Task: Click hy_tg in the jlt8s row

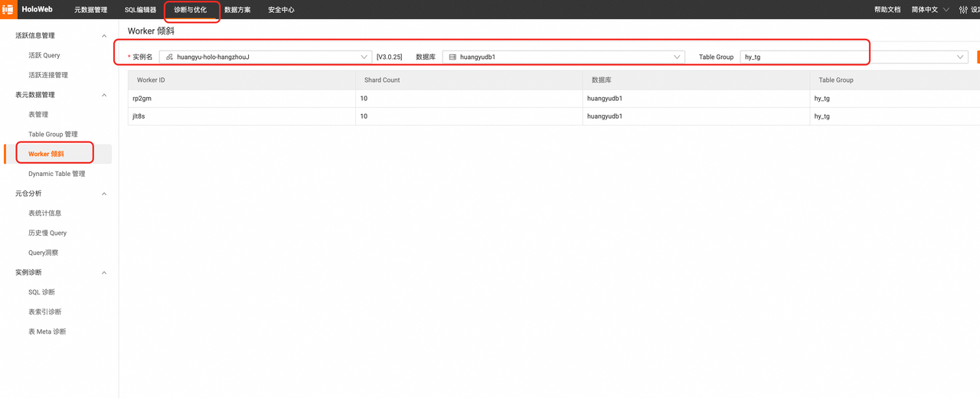Action: (822, 116)
